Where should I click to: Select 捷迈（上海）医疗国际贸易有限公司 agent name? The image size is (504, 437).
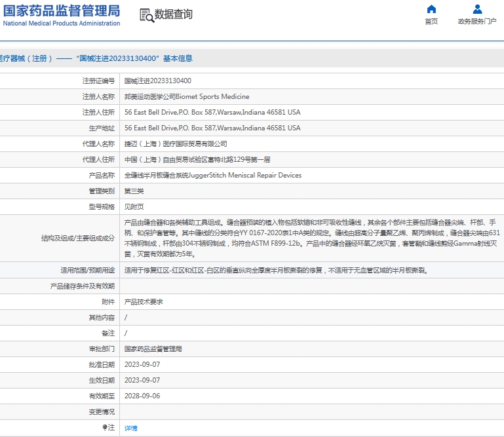click(x=176, y=144)
